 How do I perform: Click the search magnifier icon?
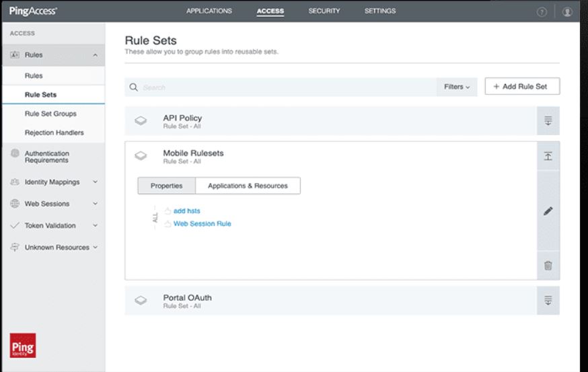(x=133, y=87)
